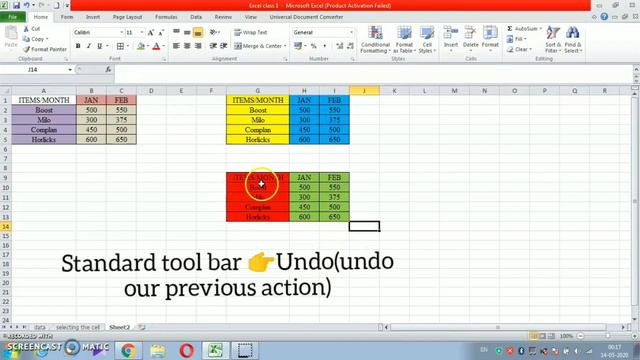Switch to the Data ribbon tab
Image resolution: width=640 pixels, height=360 pixels.
click(196, 17)
